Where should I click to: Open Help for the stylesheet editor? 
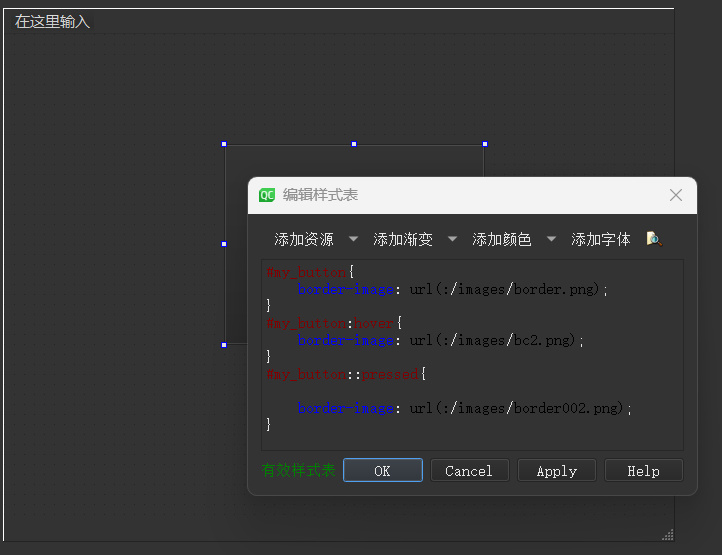(x=643, y=470)
